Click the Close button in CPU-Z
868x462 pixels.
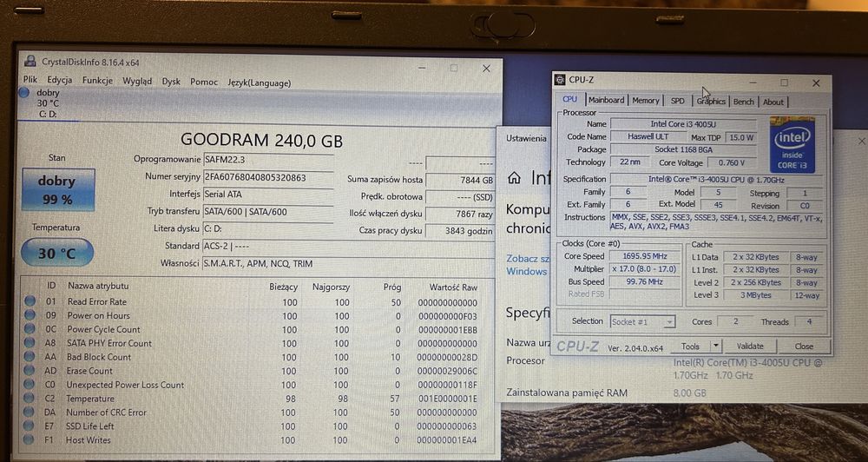point(804,346)
